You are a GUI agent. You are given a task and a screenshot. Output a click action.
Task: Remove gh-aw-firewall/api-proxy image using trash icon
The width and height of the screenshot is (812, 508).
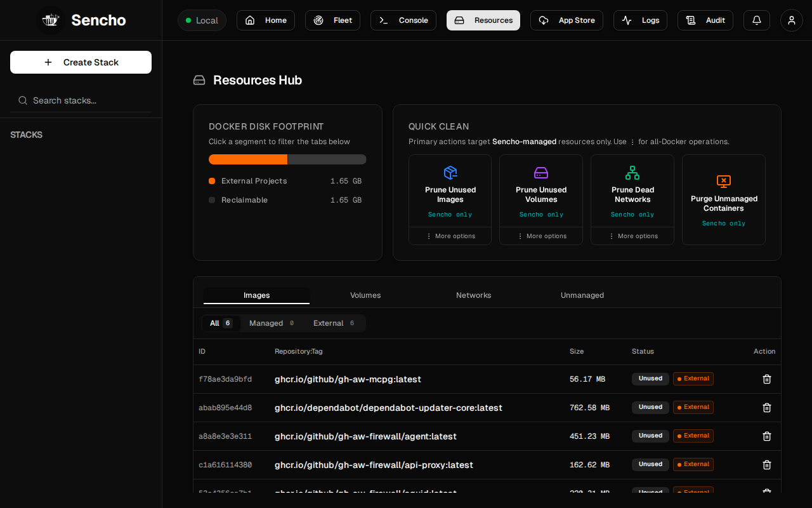(x=767, y=465)
